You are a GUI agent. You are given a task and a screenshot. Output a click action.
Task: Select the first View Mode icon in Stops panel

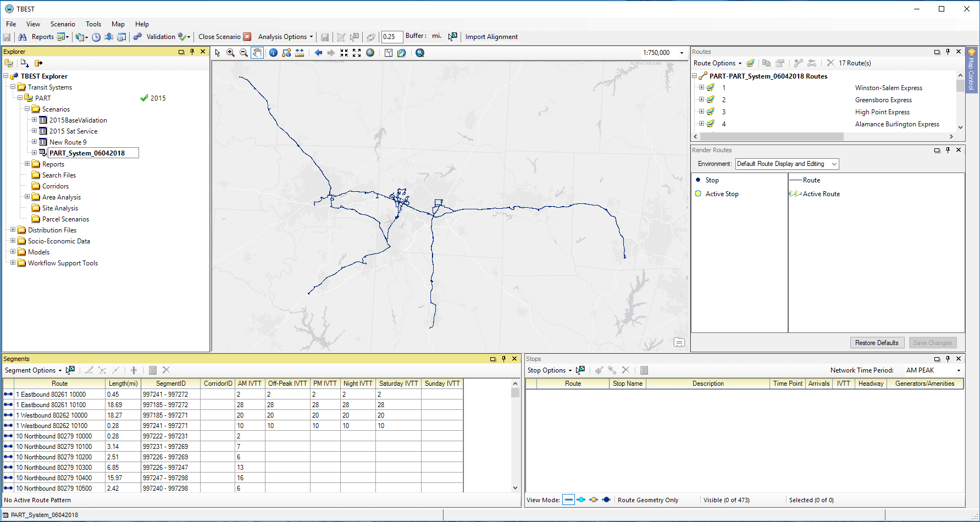[x=568, y=499]
